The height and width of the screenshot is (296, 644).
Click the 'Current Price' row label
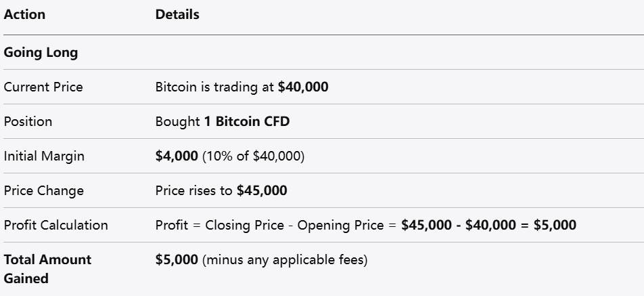43,87
